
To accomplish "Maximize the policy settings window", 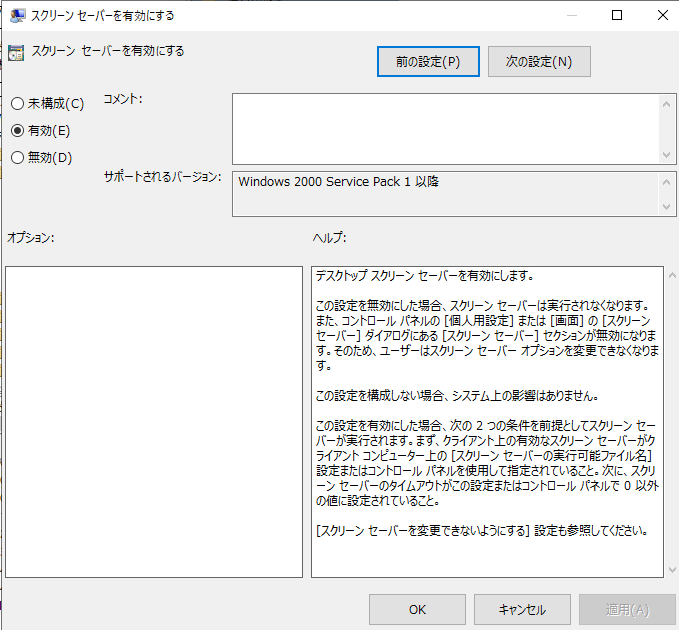I will click(x=617, y=15).
